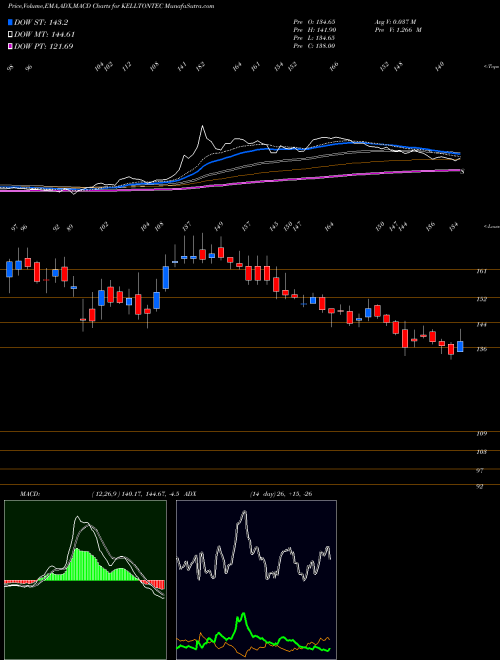Click the 166 label in the tops row
This screenshot has height=660, width=500.
tap(334, 66)
